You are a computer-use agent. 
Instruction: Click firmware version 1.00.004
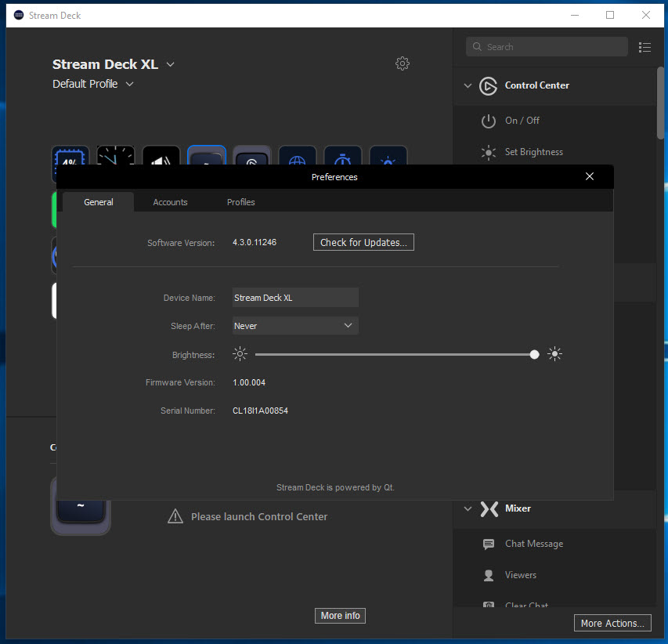(249, 383)
